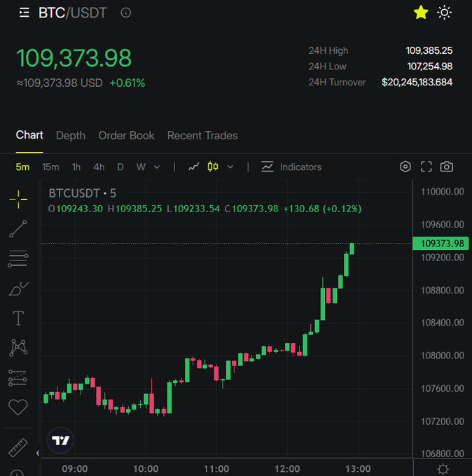Select the text annotation tool
This screenshot has height=476, width=472.
click(x=18, y=318)
